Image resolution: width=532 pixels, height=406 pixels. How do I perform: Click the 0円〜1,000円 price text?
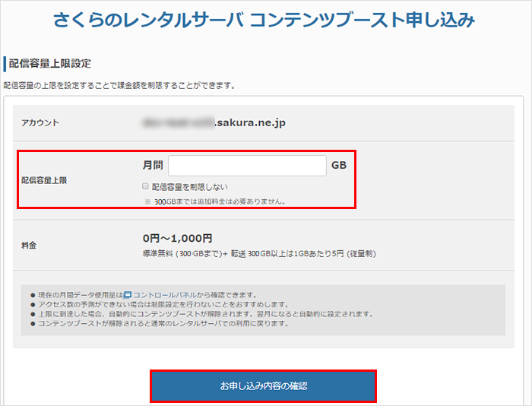point(178,238)
